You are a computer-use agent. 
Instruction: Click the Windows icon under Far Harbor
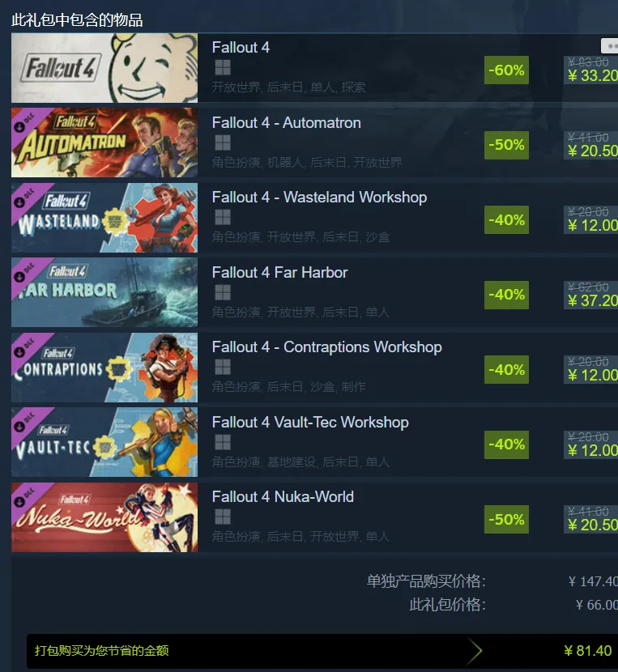tap(223, 292)
